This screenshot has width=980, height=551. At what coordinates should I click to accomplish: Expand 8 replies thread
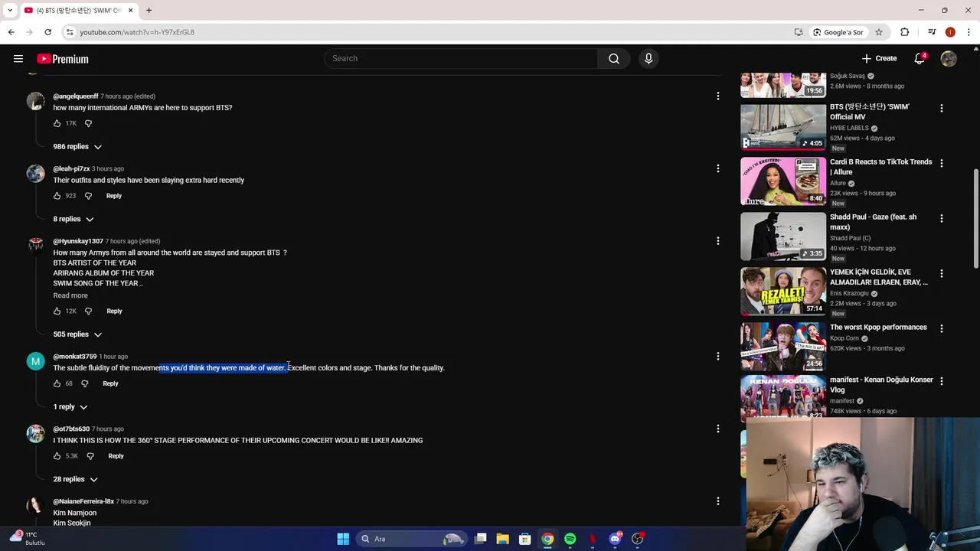click(73, 219)
